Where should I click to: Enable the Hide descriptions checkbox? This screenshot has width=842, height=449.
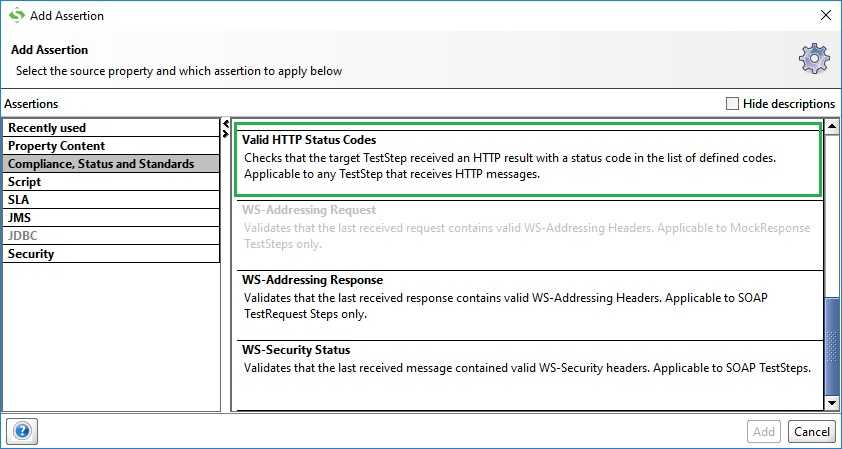[x=732, y=103]
